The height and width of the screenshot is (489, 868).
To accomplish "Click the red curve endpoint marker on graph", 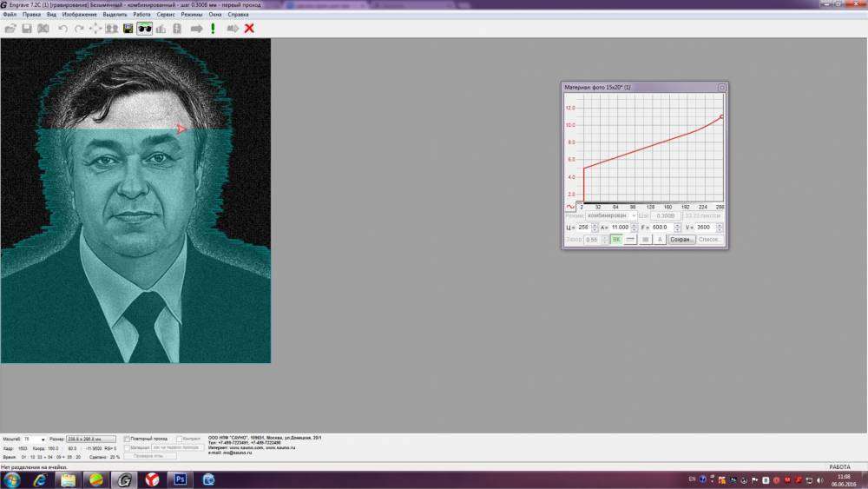I will click(721, 116).
